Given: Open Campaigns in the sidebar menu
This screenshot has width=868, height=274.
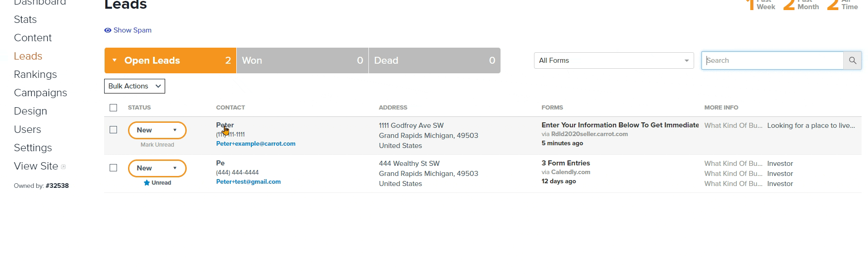Looking at the screenshot, I should tap(40, 93).
